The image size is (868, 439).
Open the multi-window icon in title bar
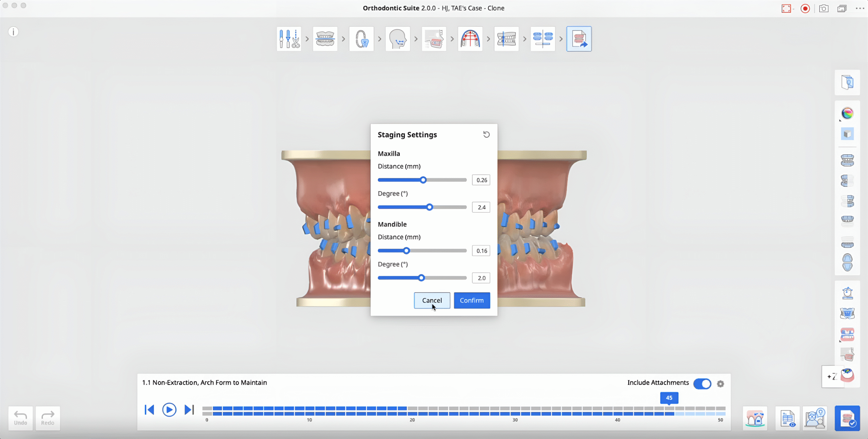842,8
